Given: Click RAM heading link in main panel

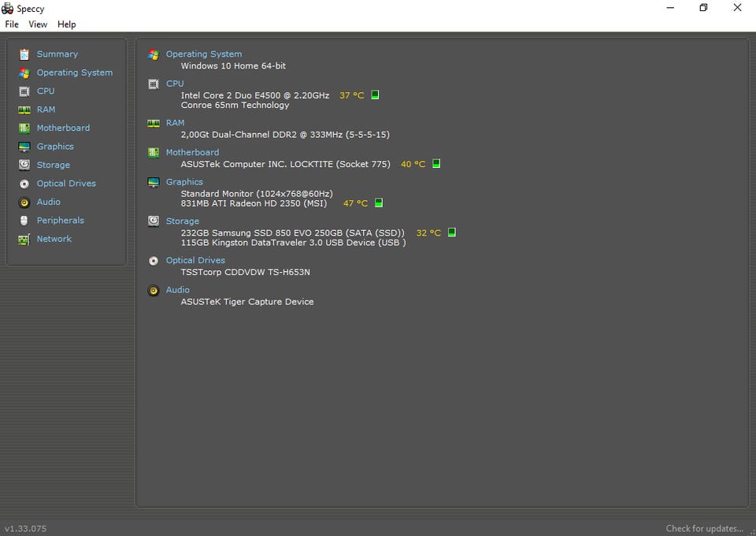Looking at the screenshot, I should [176, 122].
